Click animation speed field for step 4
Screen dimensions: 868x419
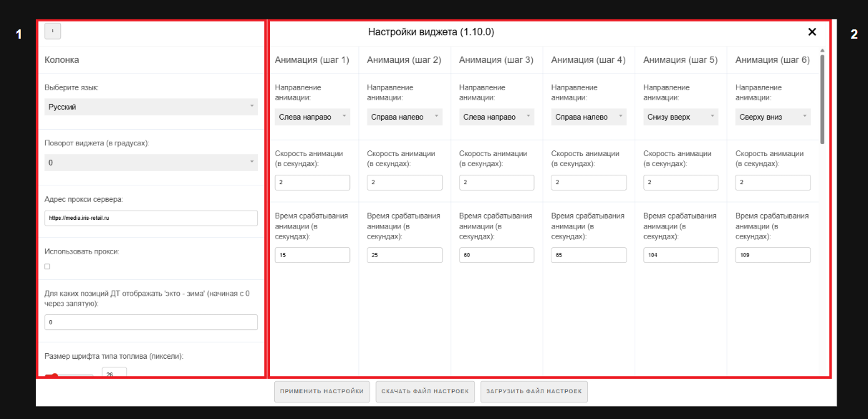588,183
